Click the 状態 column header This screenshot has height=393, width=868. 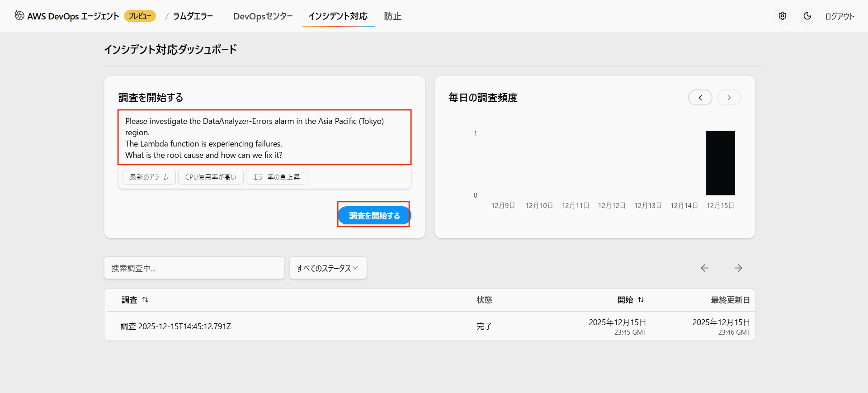tap(484, 300)
